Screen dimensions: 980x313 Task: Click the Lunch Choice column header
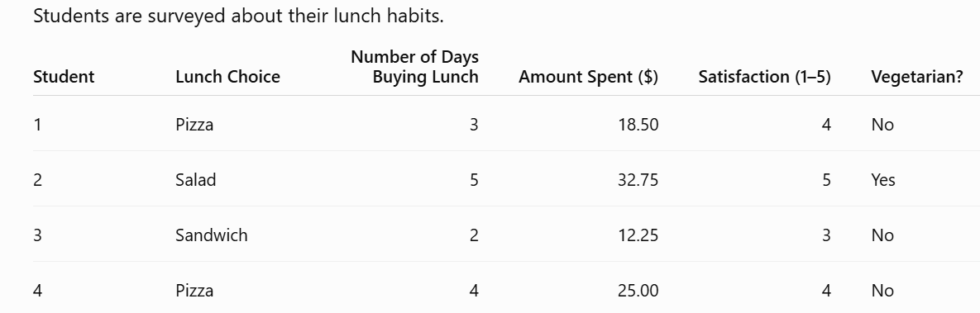coord(227,77)
